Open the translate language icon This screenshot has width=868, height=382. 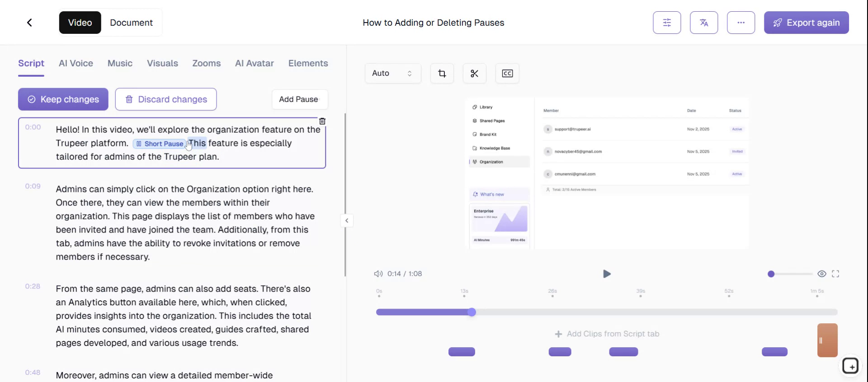(704, 23)
